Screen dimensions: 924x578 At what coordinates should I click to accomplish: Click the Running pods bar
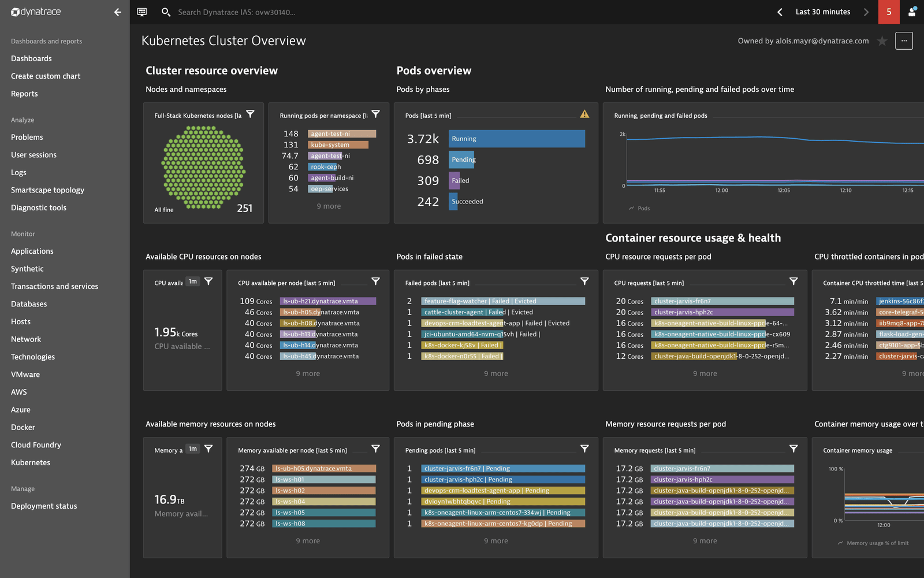pyautogui.click(x=517, y=139)
